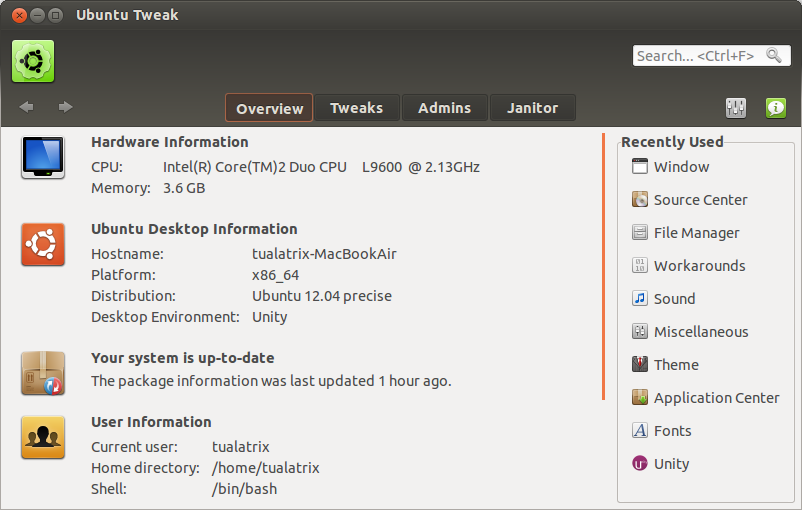
Task: Click the package information last updated text
Action: tap(271, 381)
